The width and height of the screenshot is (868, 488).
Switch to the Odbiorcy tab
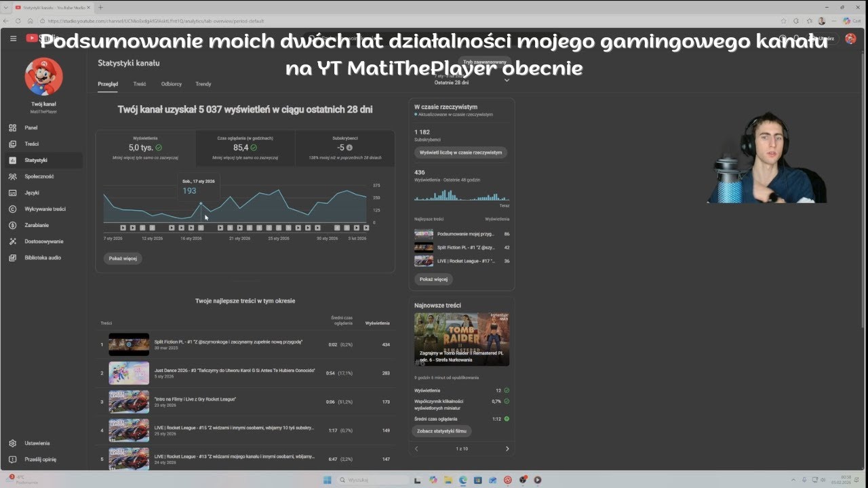(172, 84)
